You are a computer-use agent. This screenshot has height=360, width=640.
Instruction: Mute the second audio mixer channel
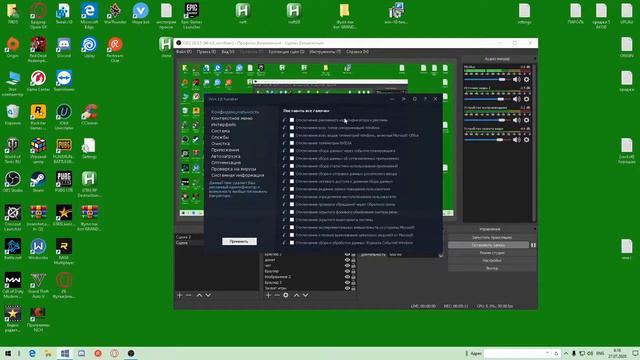516,99
